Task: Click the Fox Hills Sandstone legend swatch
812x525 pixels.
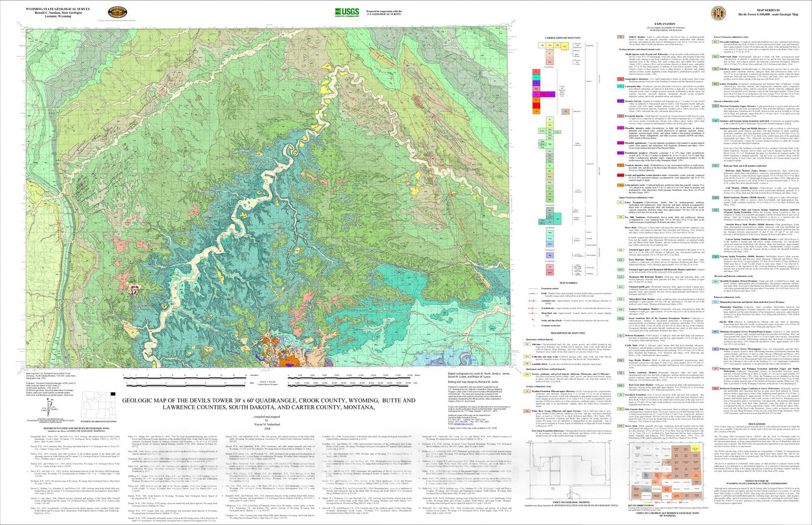Action: [x=621, y=216]
